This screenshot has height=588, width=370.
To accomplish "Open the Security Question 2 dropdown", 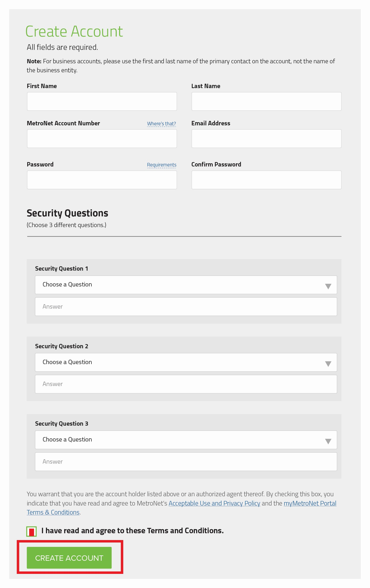I will (186, 362).
